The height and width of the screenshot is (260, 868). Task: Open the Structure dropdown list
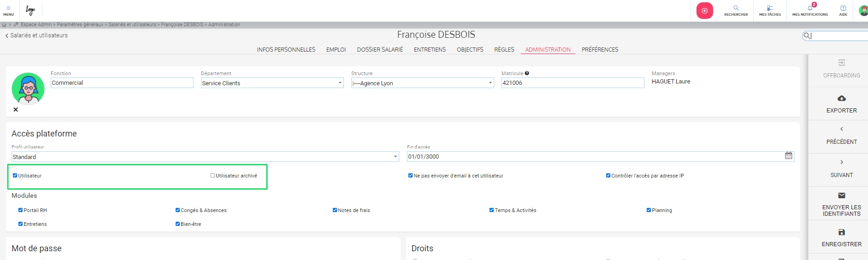(x=490, y=83)
